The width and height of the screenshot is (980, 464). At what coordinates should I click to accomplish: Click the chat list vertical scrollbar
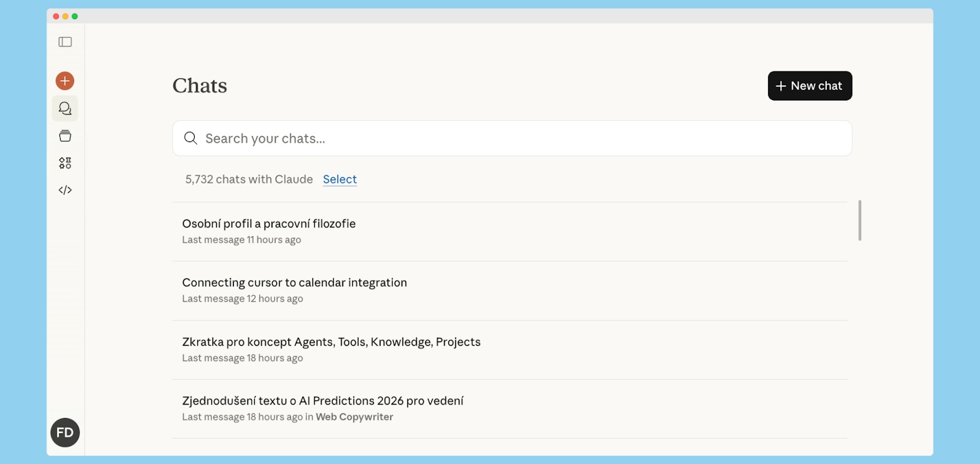[860, 221]
